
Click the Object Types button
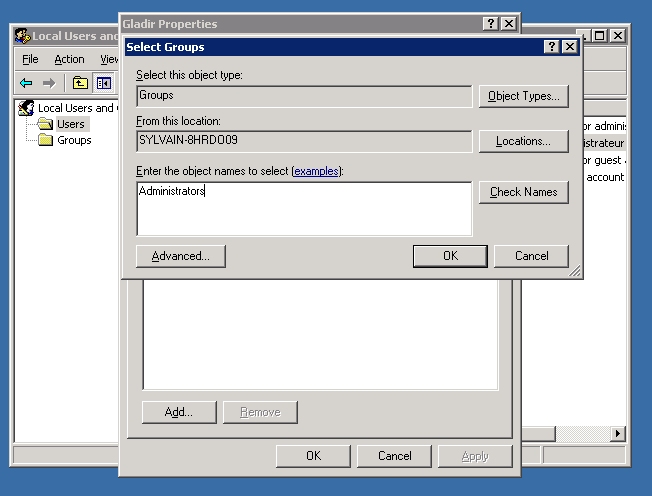tap(524, 96)
